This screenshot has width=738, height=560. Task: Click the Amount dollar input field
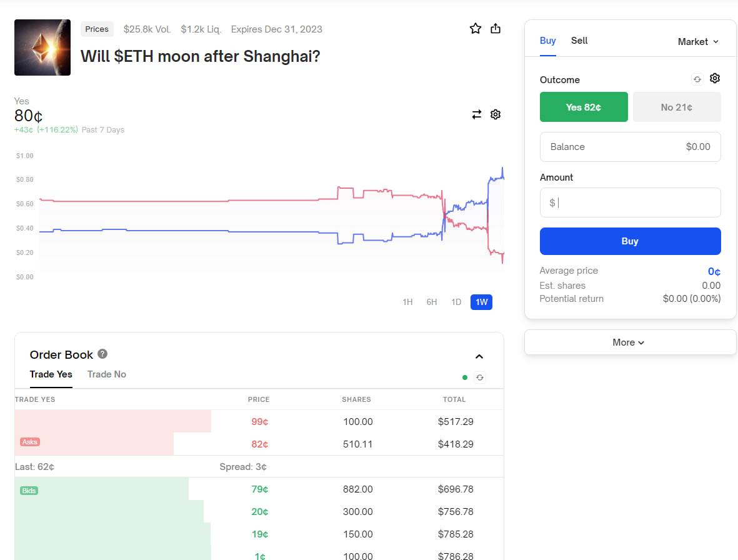click(x=630, y=202)
